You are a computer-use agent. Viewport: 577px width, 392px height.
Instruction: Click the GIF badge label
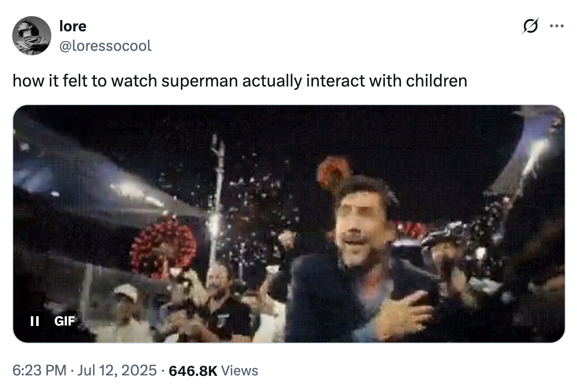[65, 321]
